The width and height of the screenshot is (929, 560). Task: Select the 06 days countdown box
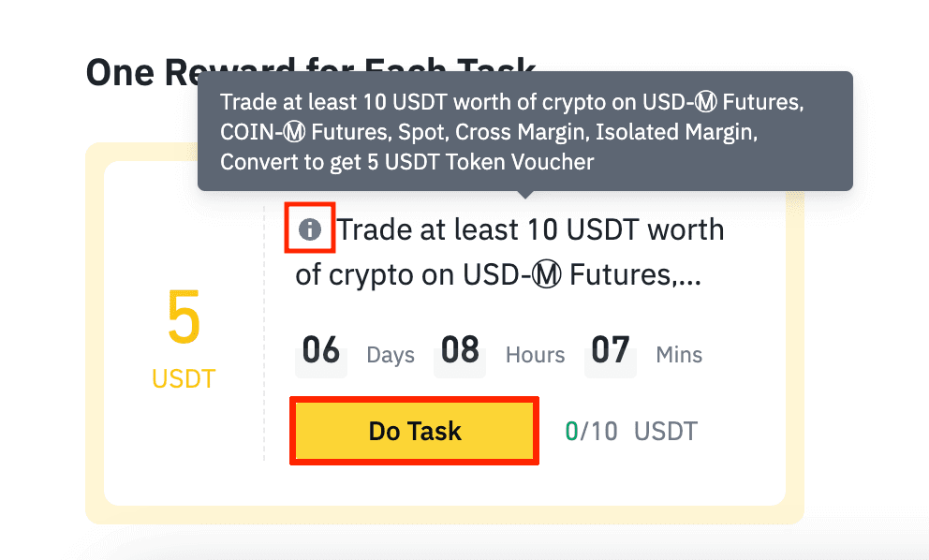[x=321, y=352]
